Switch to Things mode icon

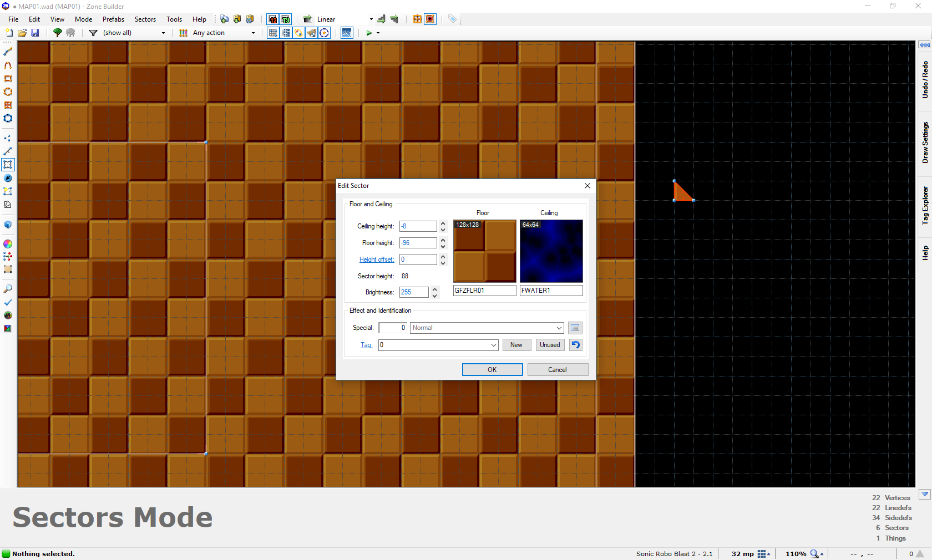8,178
